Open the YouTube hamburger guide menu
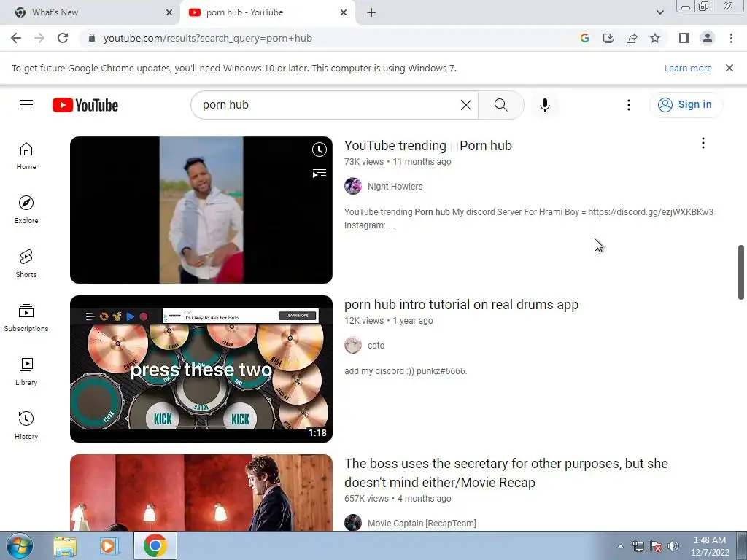This screenshot has height=560, width=747. click(x=26, y=105)
